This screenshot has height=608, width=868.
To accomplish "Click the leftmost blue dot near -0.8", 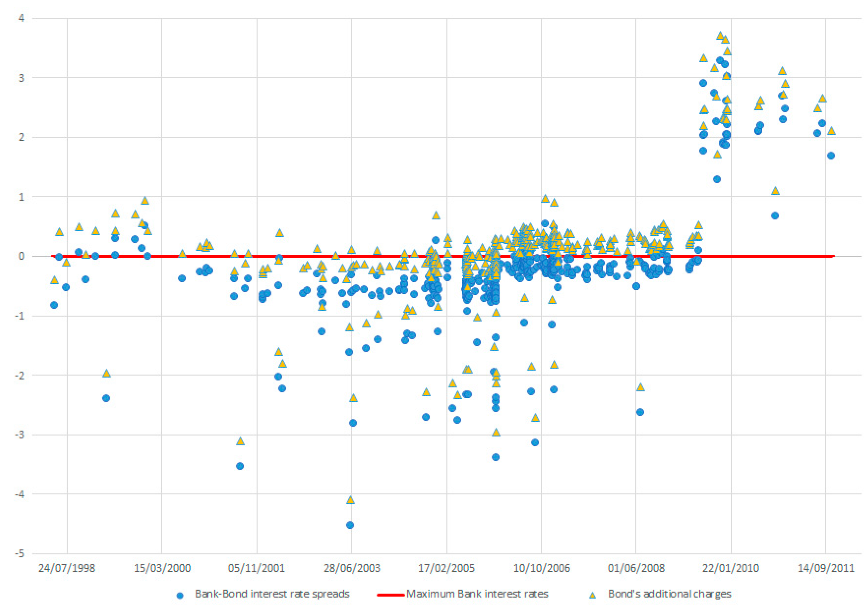I will coord(54,305).
